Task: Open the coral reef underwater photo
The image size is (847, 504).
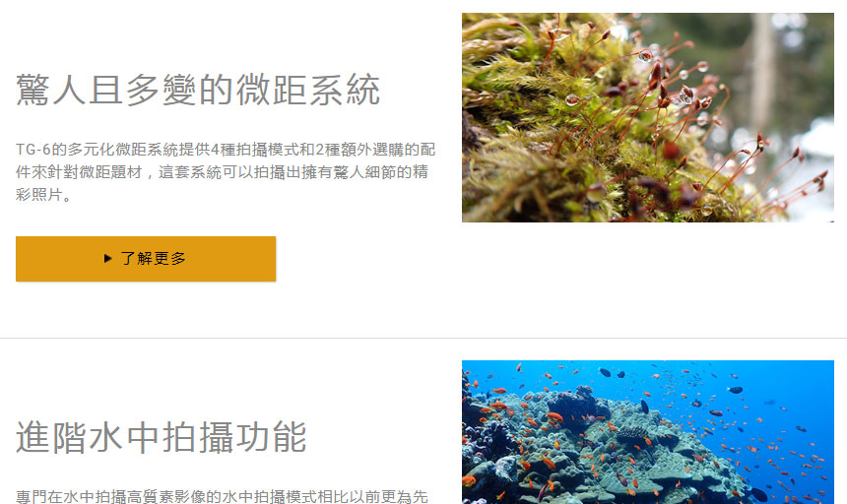Action: tap(648, 432)
